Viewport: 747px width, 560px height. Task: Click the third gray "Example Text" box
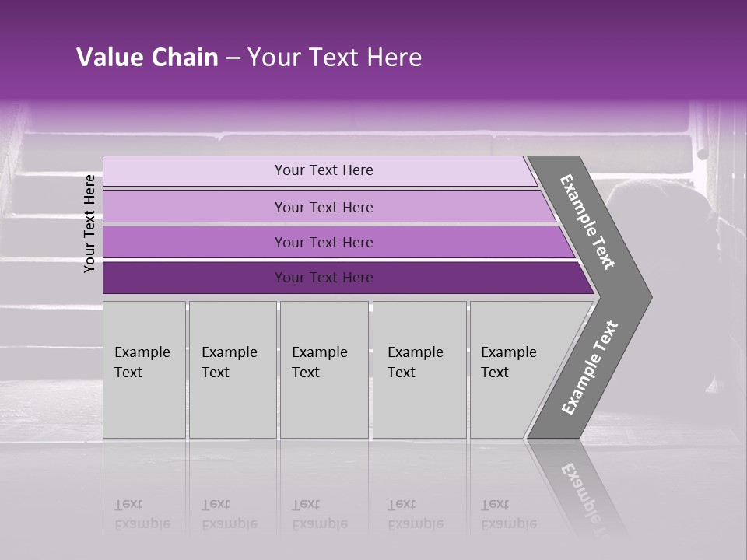(323, 369)
